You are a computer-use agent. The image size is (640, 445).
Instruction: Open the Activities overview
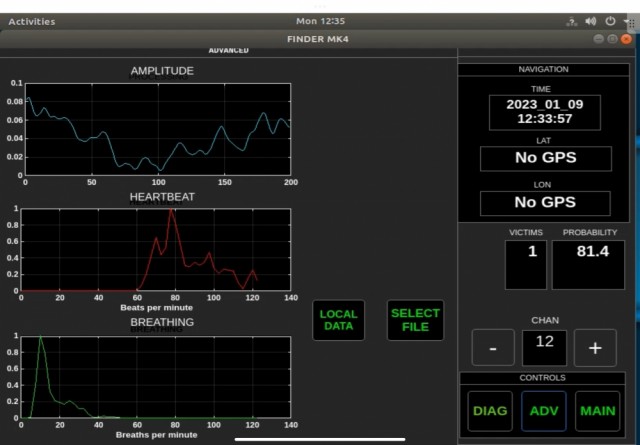(x=31, y=22)
